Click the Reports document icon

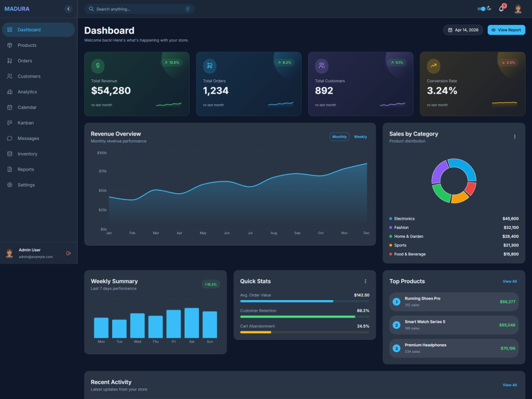tap(10, 169)
